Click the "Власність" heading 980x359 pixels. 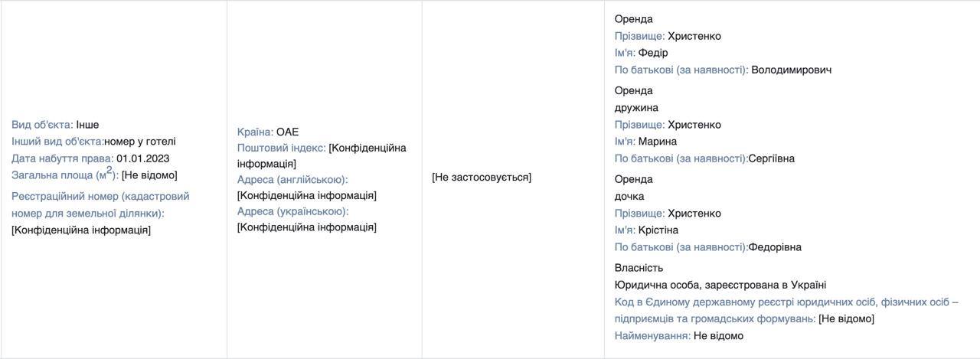coord(639,268)
